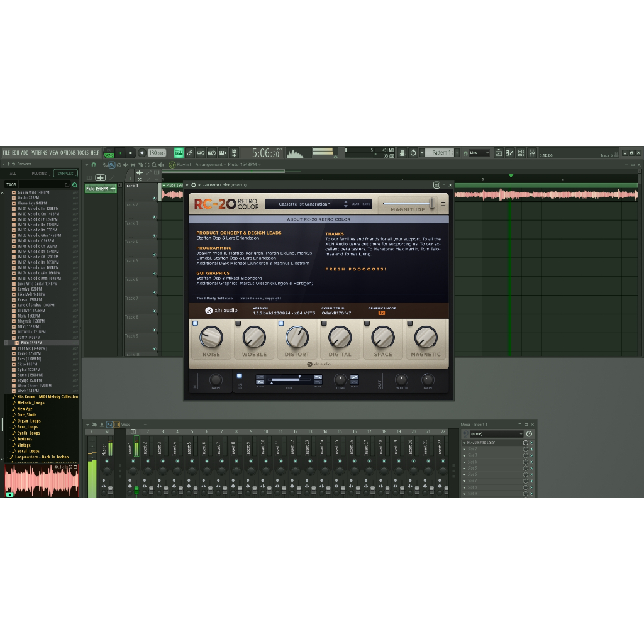The image size is (644, 644).
Task: Enable the WOBBLE module checkbox
Action: click(238, 323)
